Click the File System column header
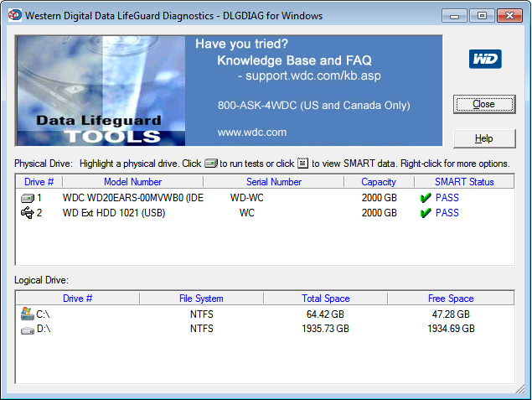 [201, 299]
